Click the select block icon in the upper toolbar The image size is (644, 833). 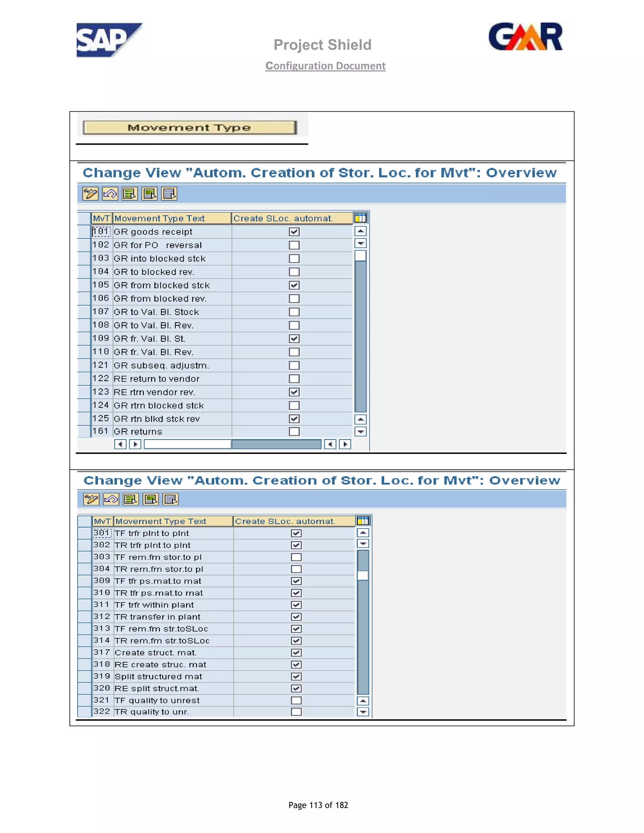tap(150, 194)
